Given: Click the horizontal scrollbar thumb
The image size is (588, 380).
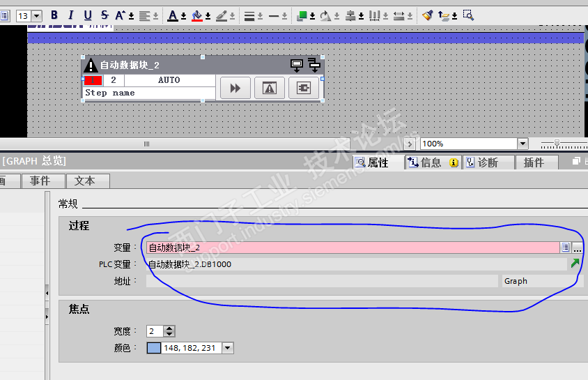Looking at the screenshot, I should click(175, 144).
